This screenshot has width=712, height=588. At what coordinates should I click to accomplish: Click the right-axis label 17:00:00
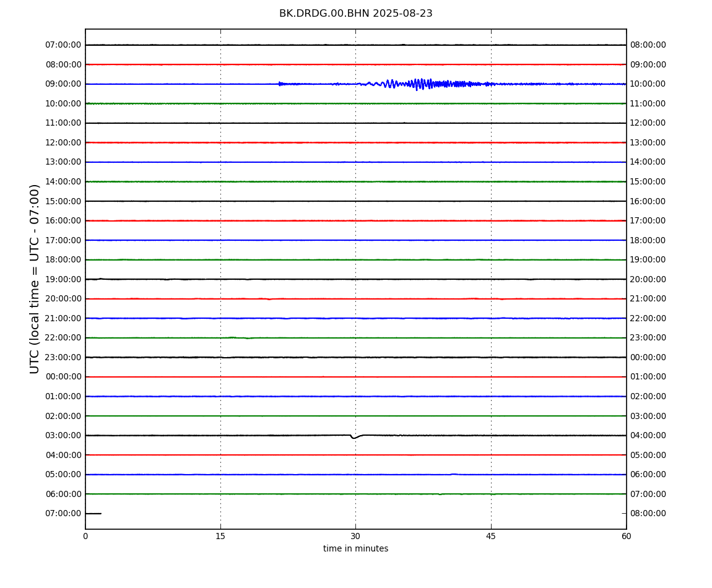tap(648, 221)
